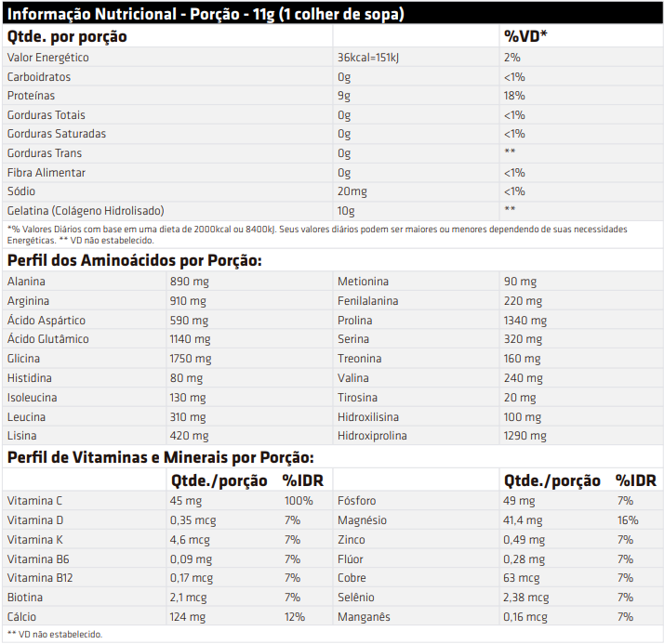This screenshot has height=644, width=664.
Task: Click the Valor Energético row label
Action: coord(48,58)
